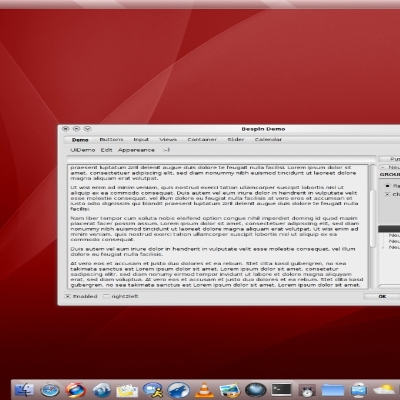The width and height of the screenshot is (400, 400).
Task: Click the paragraph starting 'Nam liber tempor'
Action: click(215, 229)
